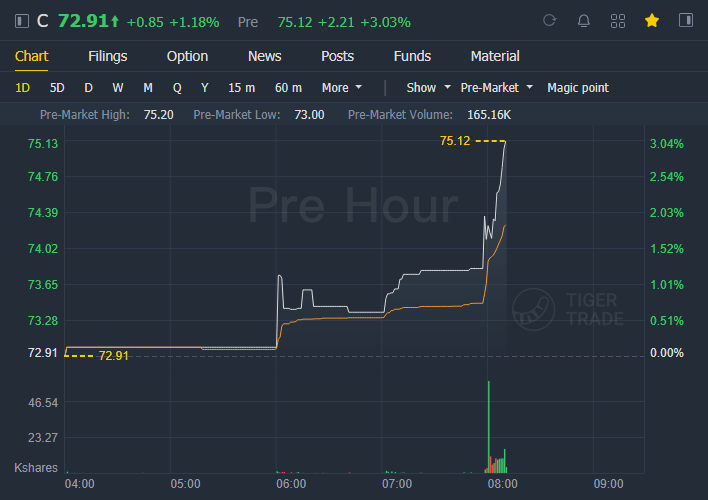Expand the Show dropdown

tap(428, 88)
